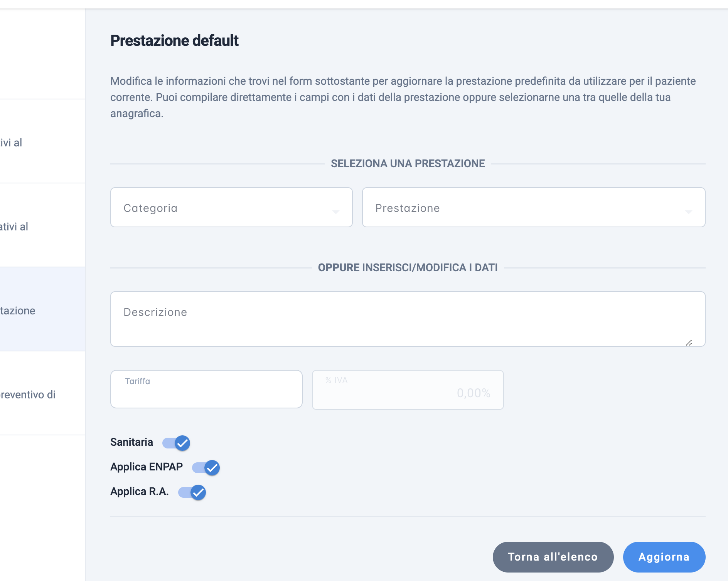Disable the Applica ENPAP toggle
The height and width of the screenshot is (581, 728).
(206, 467)
